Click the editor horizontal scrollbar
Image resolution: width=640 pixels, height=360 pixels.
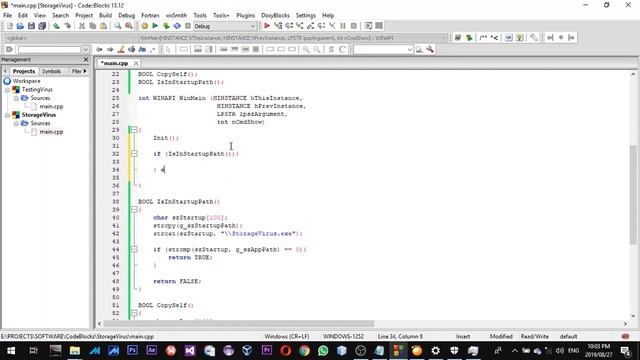pyautogui.click(x=239, y=324)
